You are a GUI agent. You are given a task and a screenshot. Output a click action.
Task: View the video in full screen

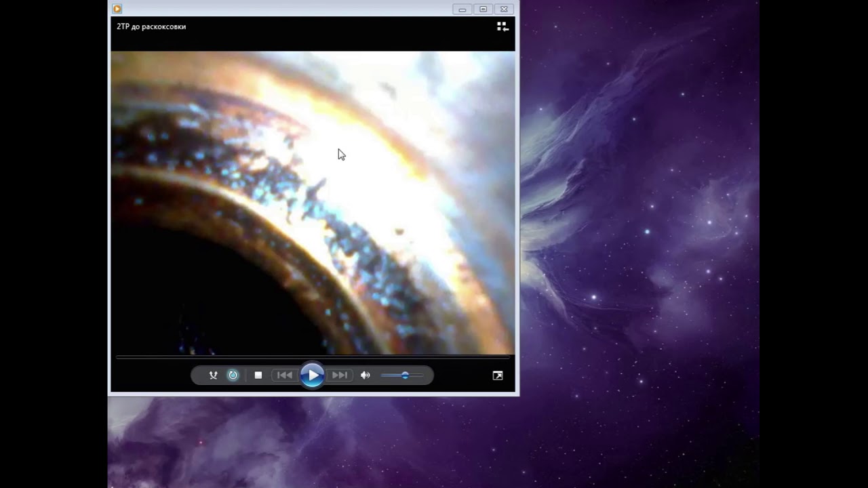tap(498, 375)
